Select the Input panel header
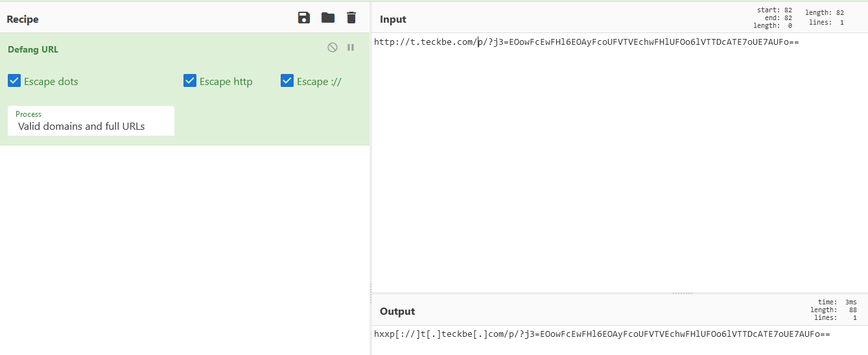The height and width of the screenshot is (355, 868). click(393, 19)
